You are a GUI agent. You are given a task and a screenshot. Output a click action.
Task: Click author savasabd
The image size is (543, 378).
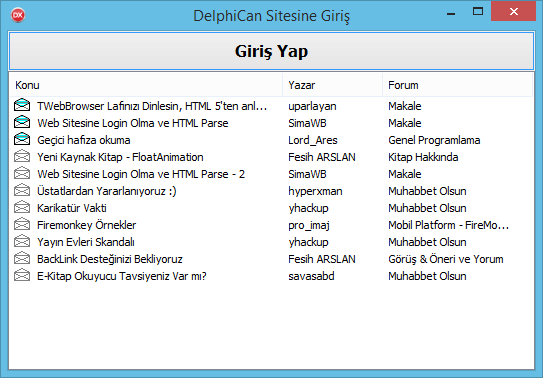(x=311, y=276)
